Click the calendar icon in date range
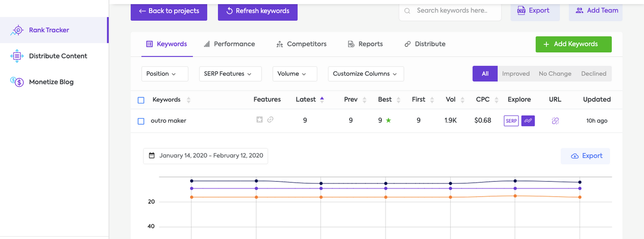This screenshot has height=239, width=644. tap(152, 156)
